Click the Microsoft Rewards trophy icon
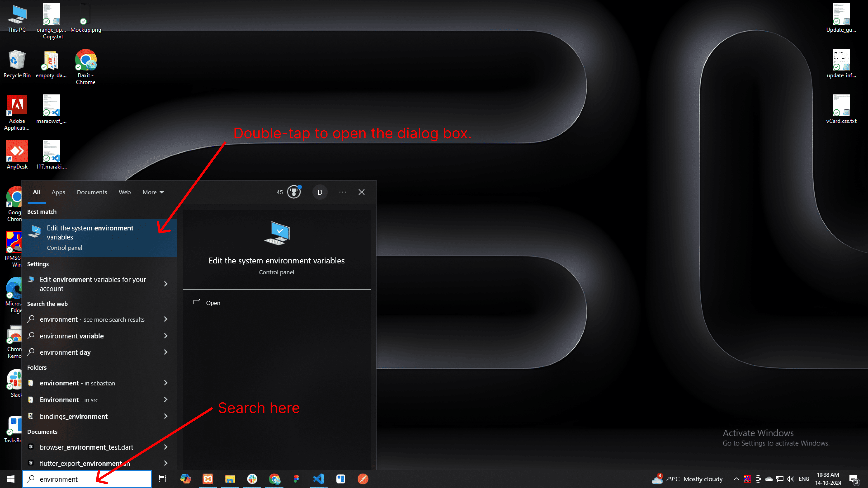This screenshot has width=868, height=488. (294, 192)
